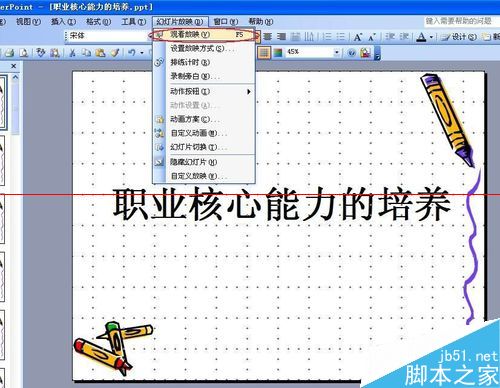Click the 幻灯片切换 menu icon

(x=160, y=147)
